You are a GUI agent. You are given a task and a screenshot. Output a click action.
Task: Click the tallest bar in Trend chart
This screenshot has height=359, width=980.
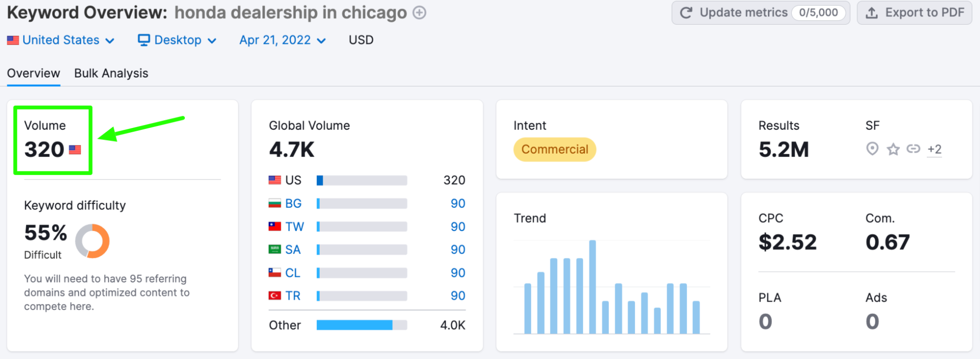point(592,287)
